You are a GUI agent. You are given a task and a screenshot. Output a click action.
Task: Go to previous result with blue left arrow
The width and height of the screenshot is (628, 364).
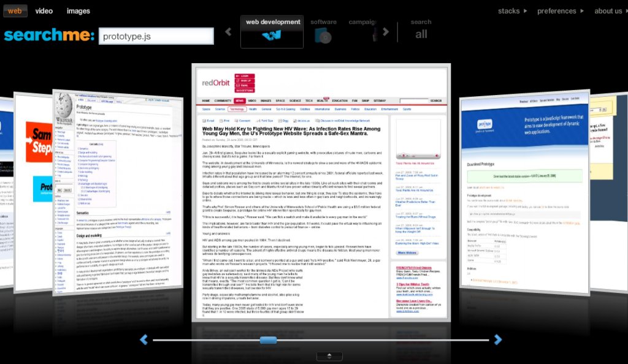pos(144,339)
